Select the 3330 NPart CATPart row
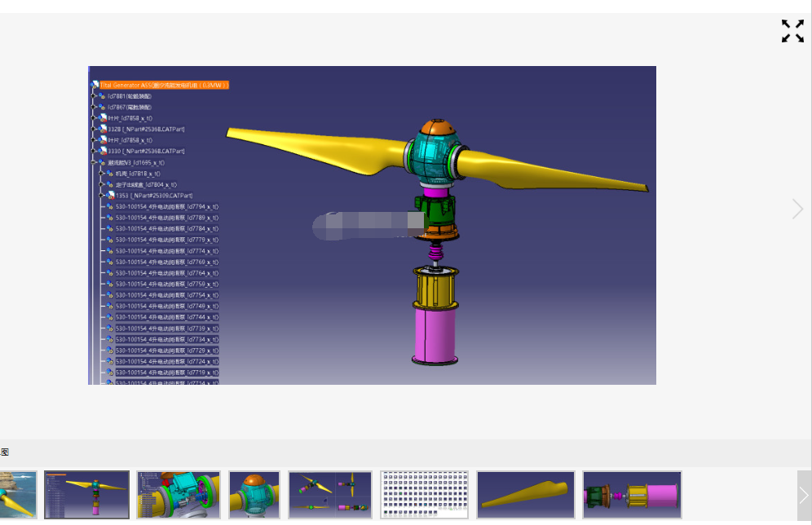The width and height of the screenshot is (812, 525). [146, 151]
